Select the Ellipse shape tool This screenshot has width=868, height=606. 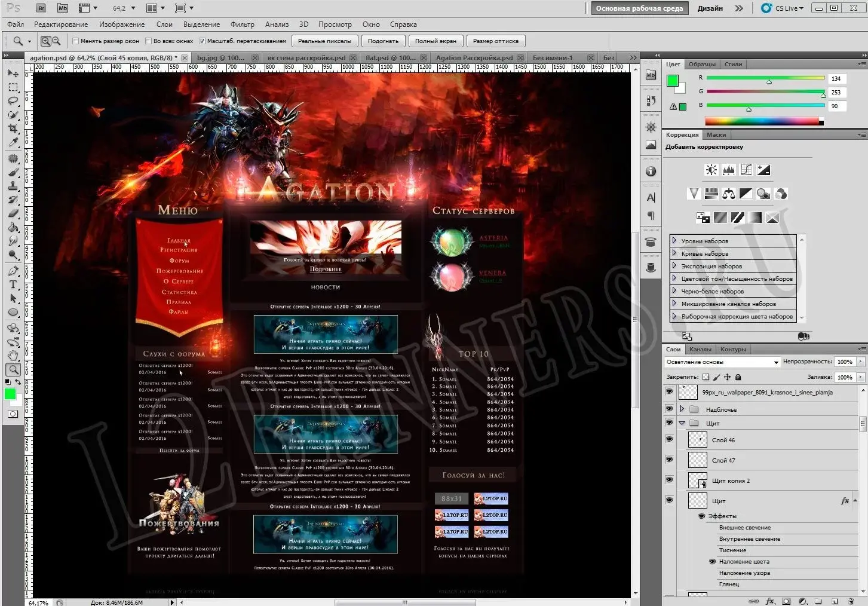13,312
